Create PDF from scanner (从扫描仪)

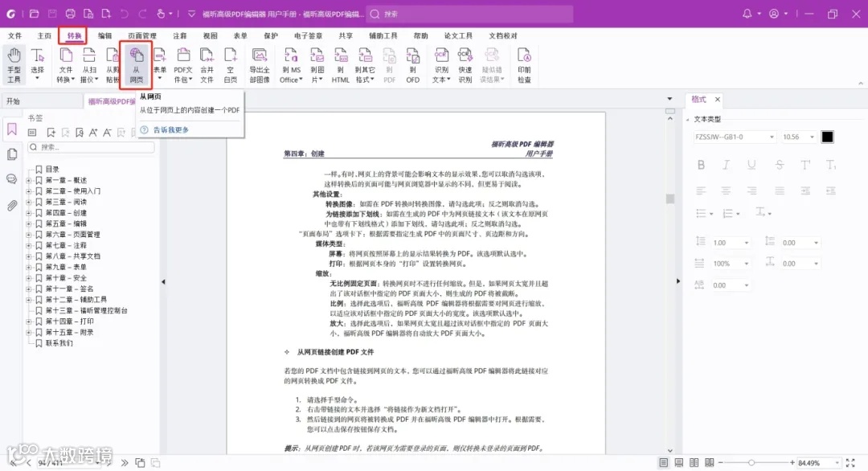coord(89,65)
